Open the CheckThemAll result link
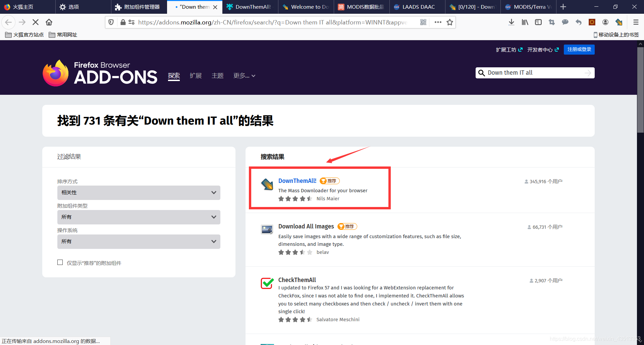644x345 pixels. pyautogui.click(x=297, y=280)
